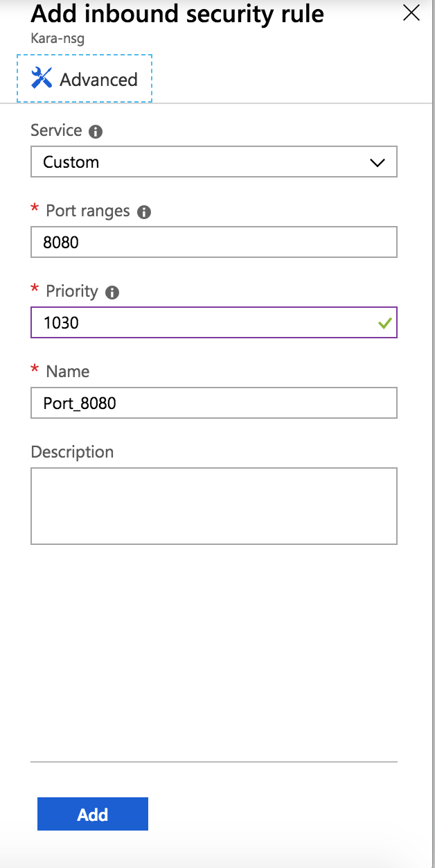Select the Port ranges field containing 8080

pyautogui.click(x=213, y=242)
